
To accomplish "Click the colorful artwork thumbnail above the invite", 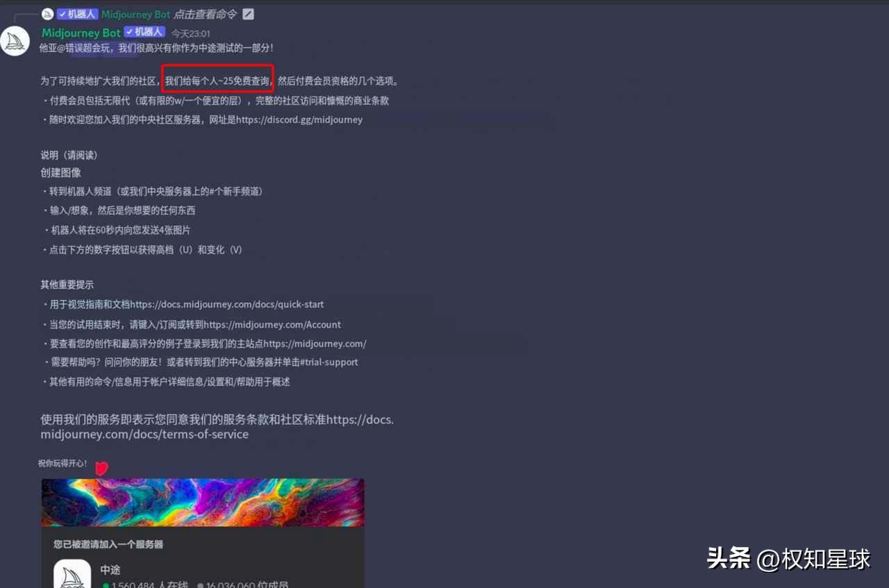I will click(202, 502).
